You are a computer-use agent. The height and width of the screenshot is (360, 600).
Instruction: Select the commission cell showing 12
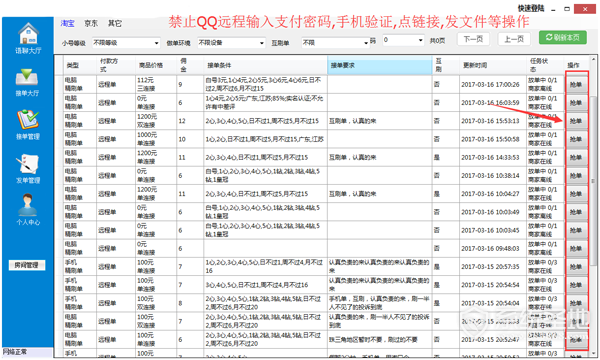click(190, 121)
